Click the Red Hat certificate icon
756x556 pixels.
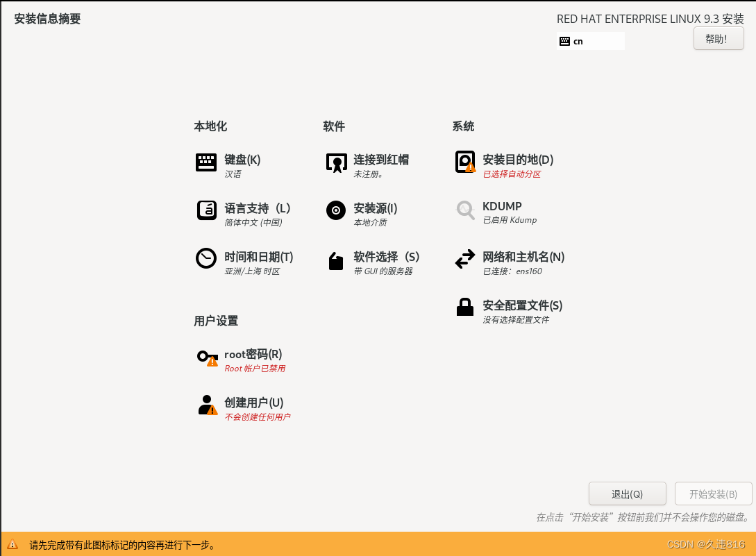(x=336, y=163)
